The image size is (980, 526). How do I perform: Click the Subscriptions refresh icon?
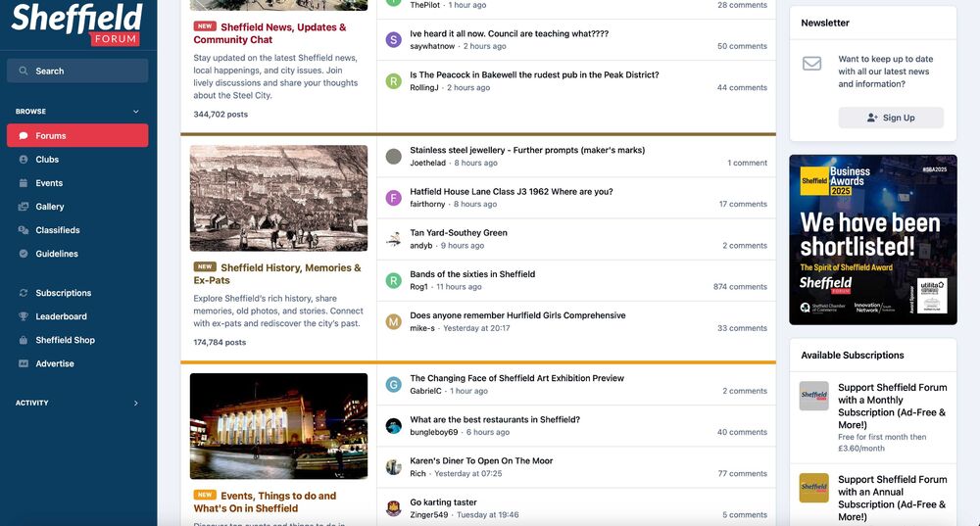(24, 293)
